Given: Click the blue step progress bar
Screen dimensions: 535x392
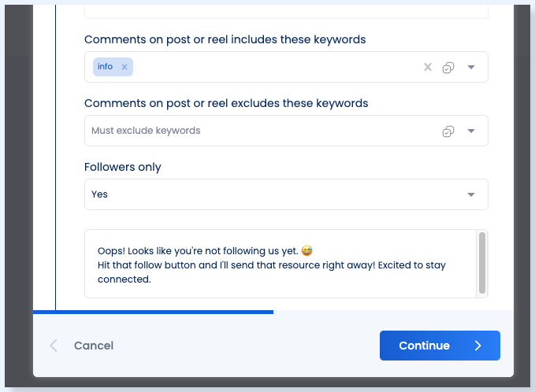Looking at the screenshot, I should pos(153,312).
